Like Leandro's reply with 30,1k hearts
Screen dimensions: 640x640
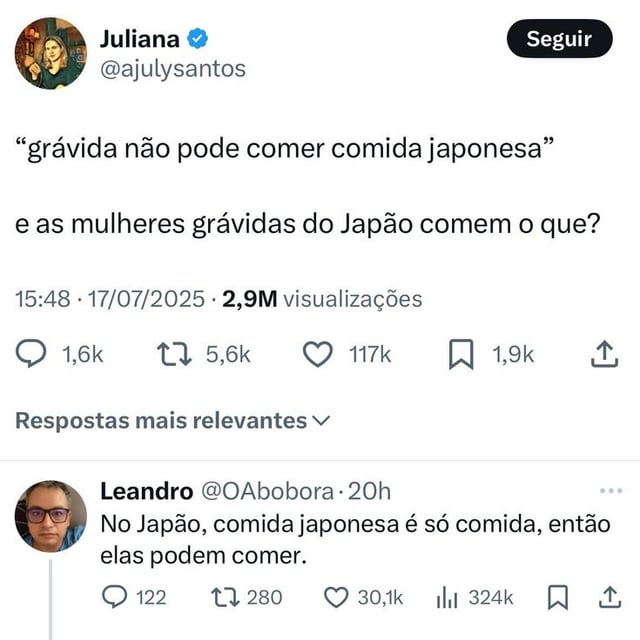click(x=336, y=598)
